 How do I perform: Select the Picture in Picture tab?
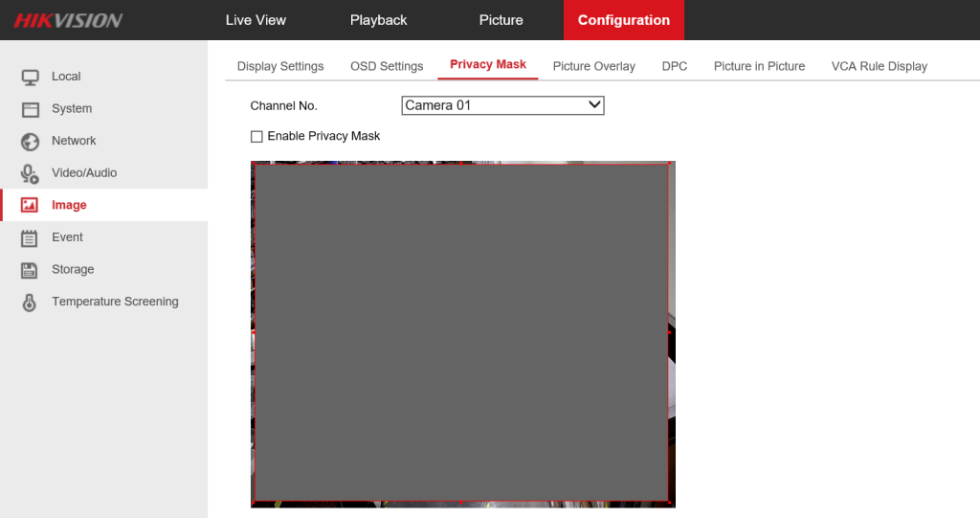tap(759, 66)
